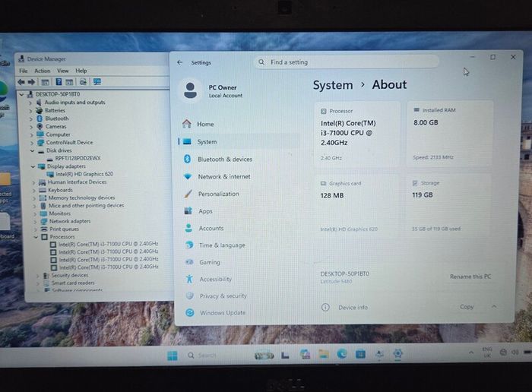The width and height of the screenshot is (532, 392).
Task: Click the Storage info card
Action: tap(449, 205)
